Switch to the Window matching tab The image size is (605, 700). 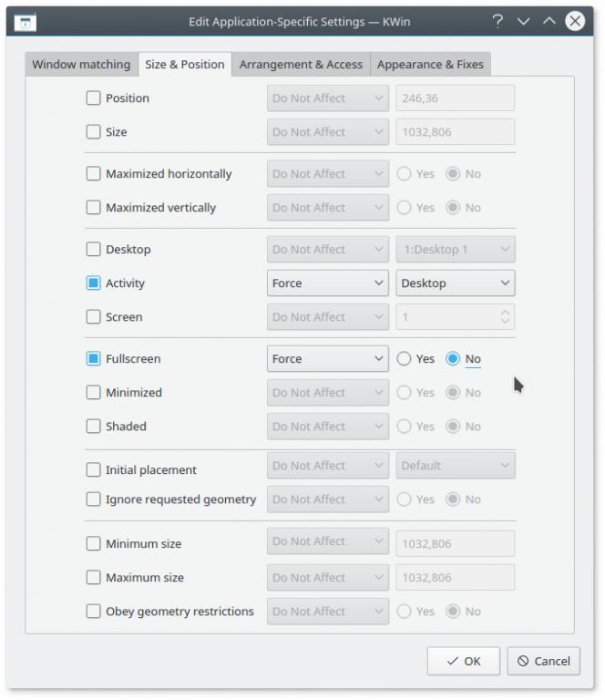82,65
